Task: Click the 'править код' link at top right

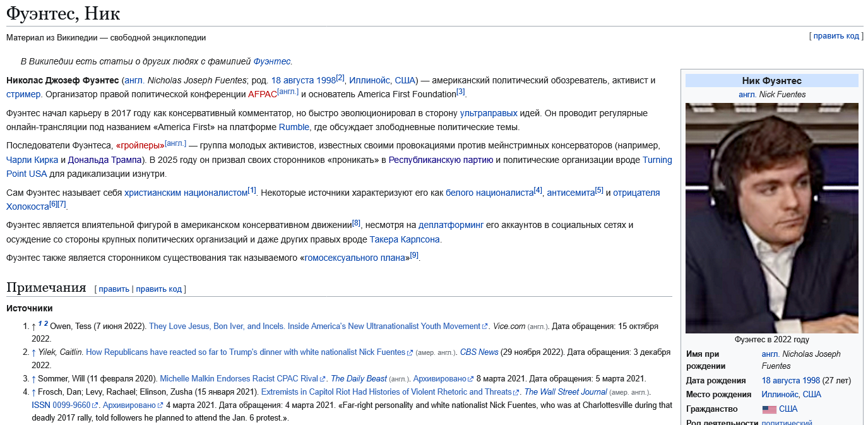Action: click(836, 36)
